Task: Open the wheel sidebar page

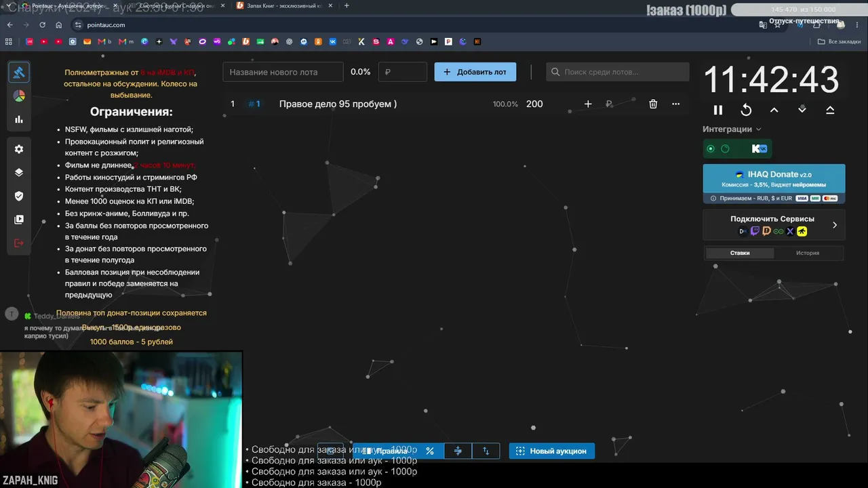Action: (x=19, y=96)
